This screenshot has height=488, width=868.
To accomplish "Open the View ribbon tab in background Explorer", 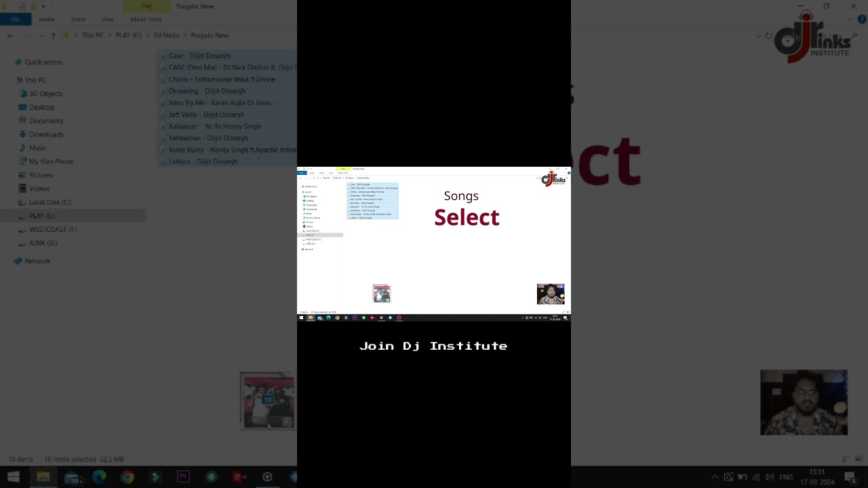I will tap(107, 20).
